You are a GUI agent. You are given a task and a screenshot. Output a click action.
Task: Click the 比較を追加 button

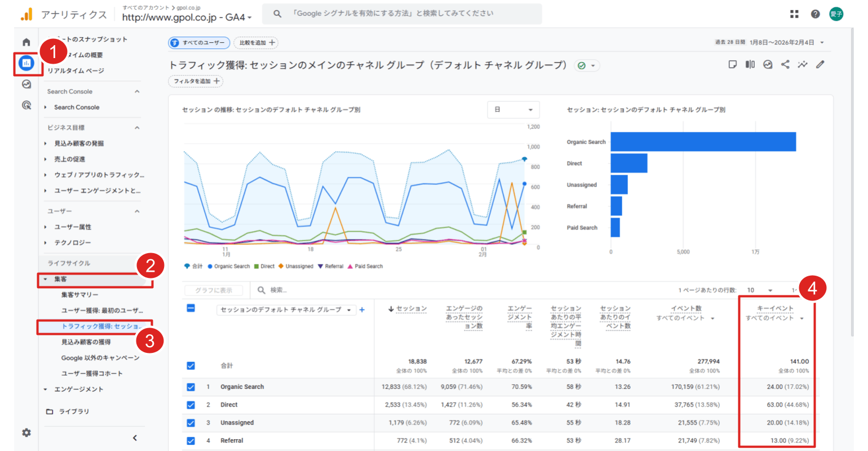pos(256,43)
